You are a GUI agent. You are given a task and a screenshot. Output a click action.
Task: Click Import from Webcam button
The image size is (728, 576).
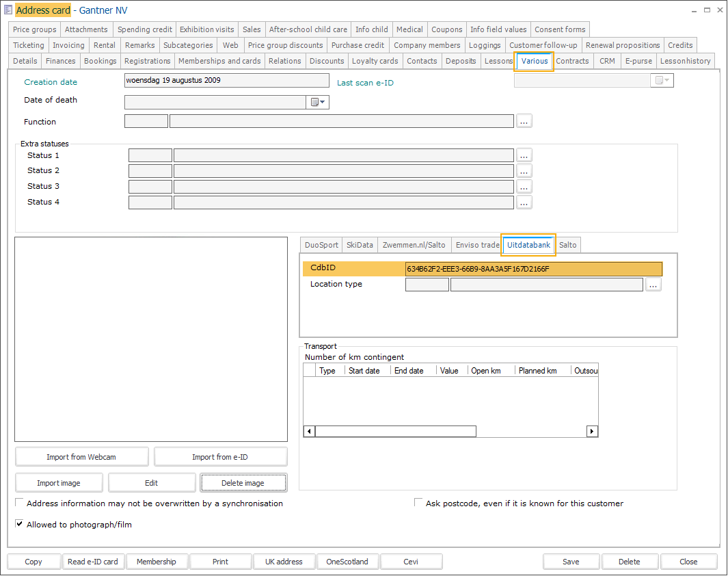point(81,457)
